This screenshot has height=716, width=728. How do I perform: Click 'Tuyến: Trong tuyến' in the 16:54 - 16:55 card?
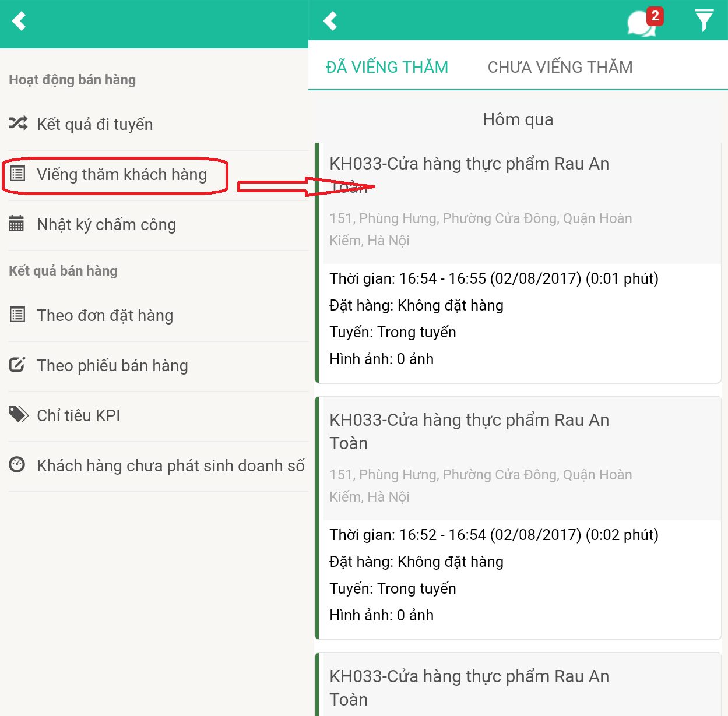coord(393,332)
